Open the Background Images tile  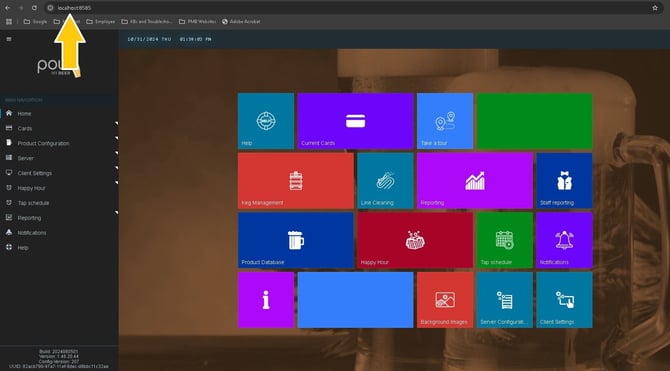tap(445, 300)
